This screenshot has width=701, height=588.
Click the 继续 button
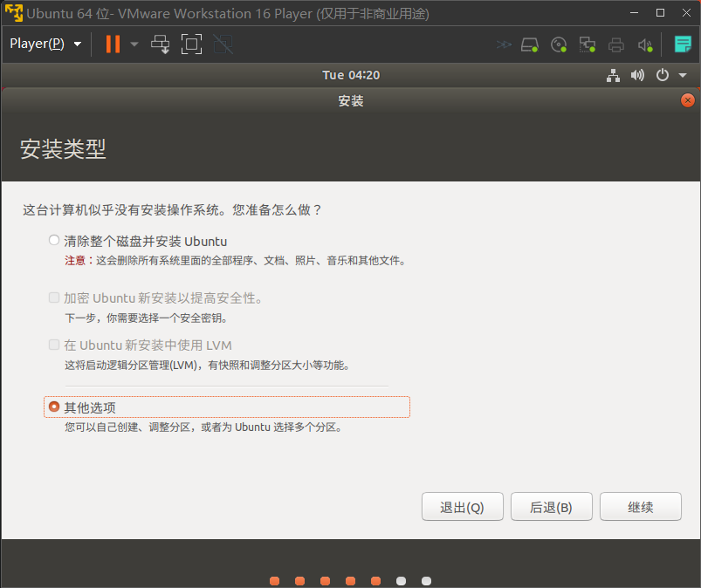click(640, 507)
